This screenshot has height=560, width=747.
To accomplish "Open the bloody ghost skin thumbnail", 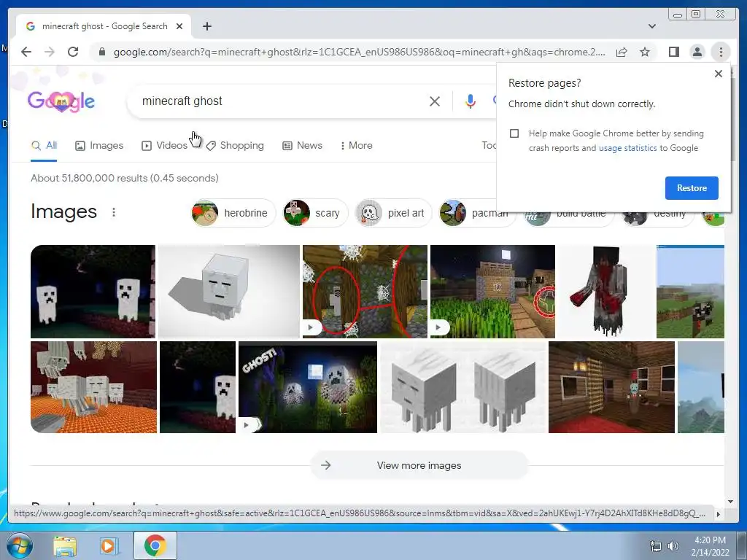I will pos(605,292).
